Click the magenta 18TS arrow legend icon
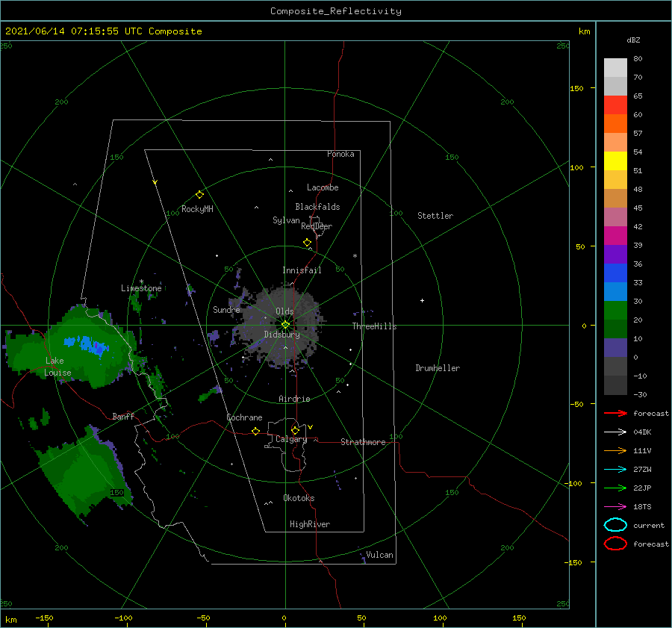Screen dimensions: 672x628 615,507
